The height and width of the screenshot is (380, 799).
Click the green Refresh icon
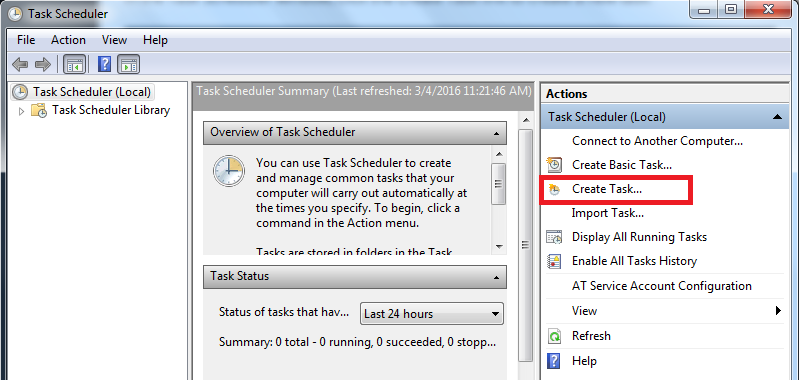(554, 336)
